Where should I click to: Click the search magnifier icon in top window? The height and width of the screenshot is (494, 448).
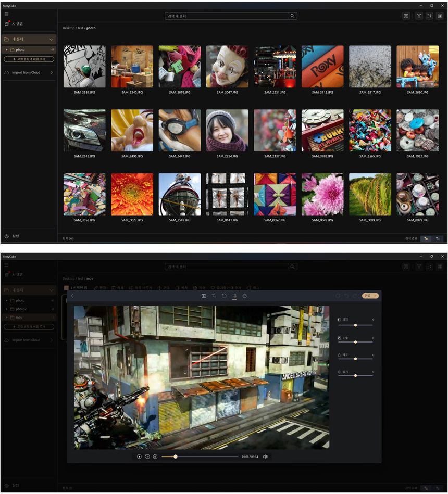292,16
